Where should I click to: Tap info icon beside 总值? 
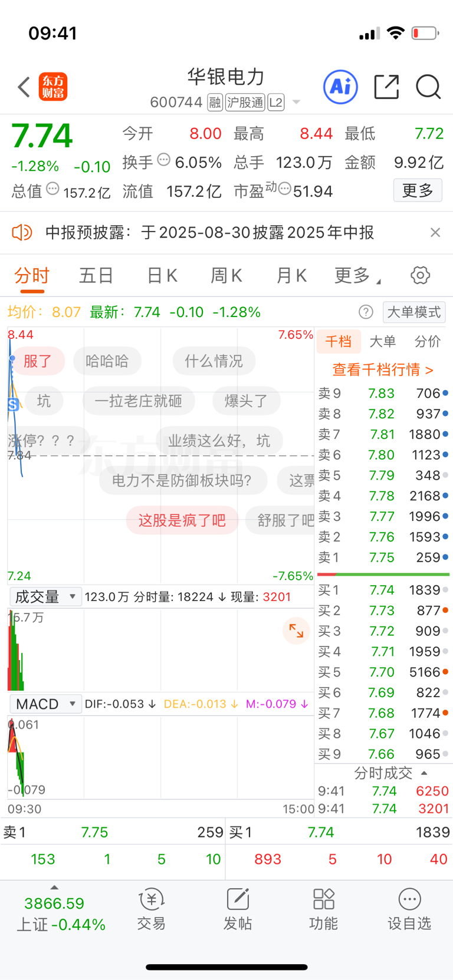tap(52, 189)
